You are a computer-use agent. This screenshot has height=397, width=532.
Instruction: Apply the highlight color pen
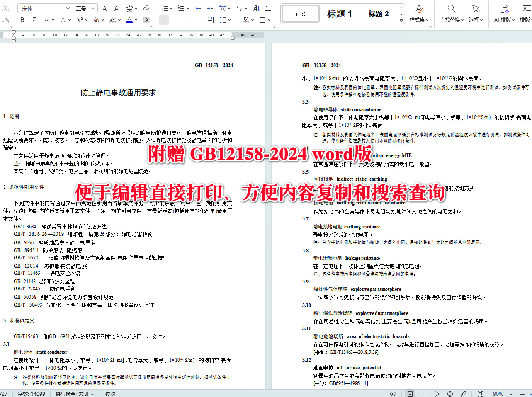(x=112, y=19)
